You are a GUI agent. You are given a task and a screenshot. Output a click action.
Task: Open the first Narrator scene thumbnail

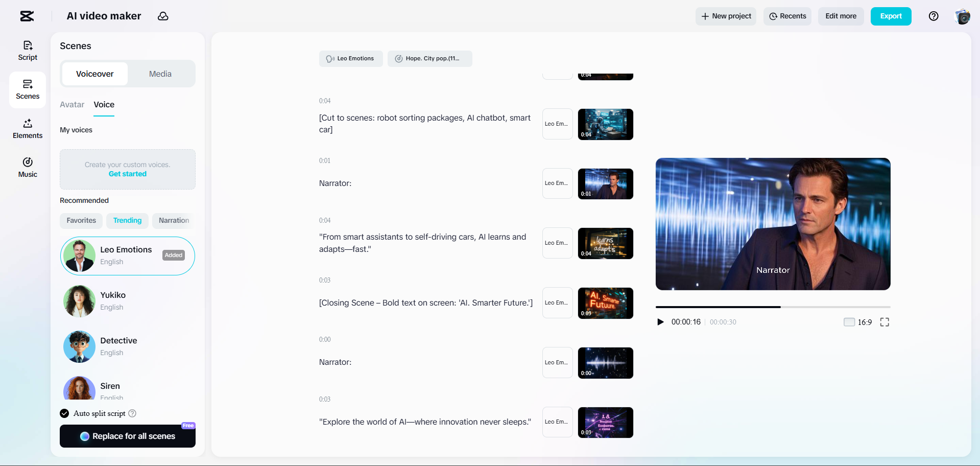click(x=606, y=184)
